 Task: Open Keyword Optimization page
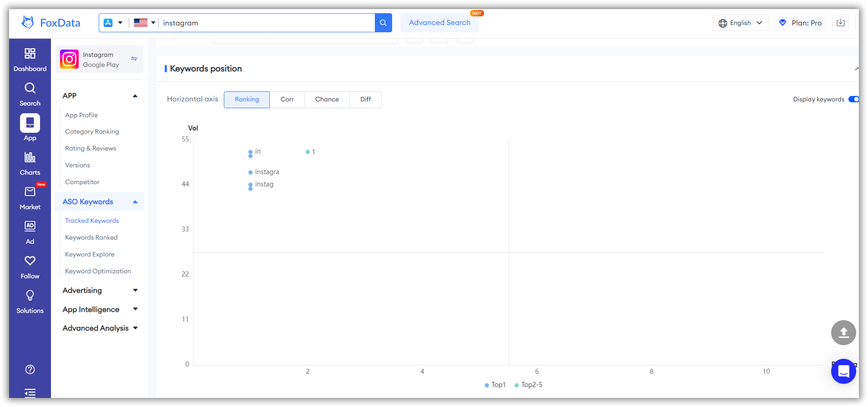(98, 271)
